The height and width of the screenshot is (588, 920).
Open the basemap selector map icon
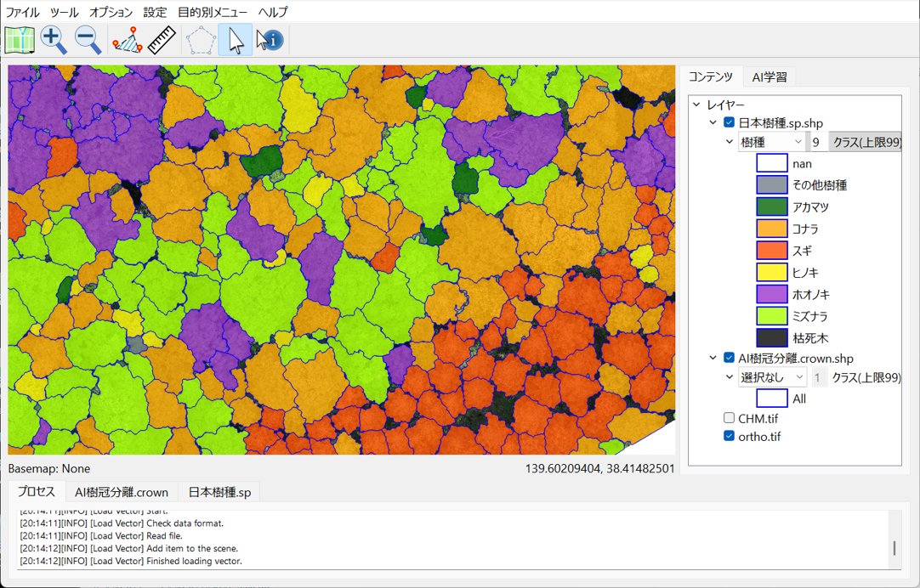(19, 40)
